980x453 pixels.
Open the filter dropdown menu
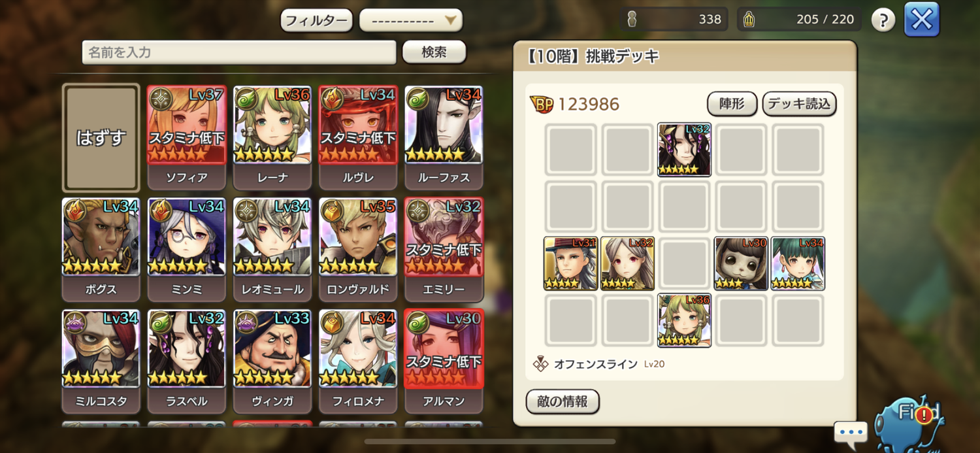(411, 20)
